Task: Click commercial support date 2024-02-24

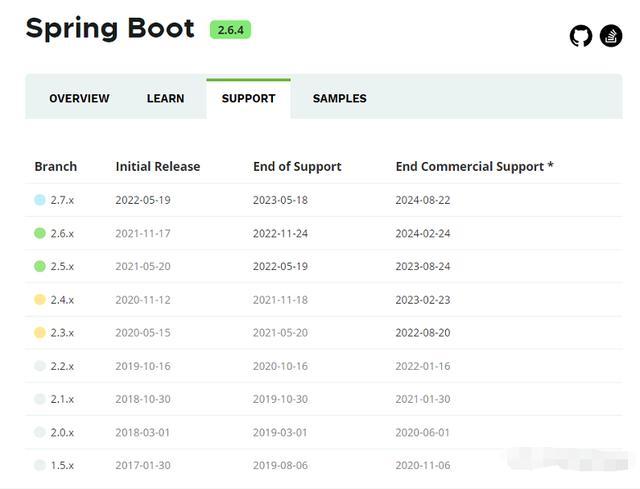Action: pyautogui.click(x=423, y=233)
